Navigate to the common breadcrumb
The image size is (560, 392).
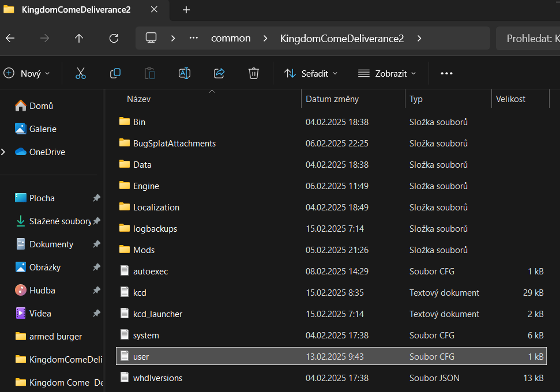click(x=231, y=38)
